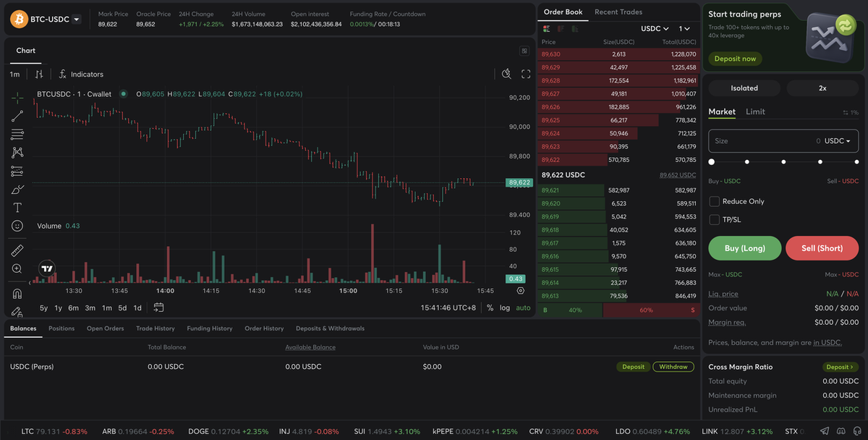Switch to the Limit order tab
Screen dimensions: 868x440
click(755, 111)
